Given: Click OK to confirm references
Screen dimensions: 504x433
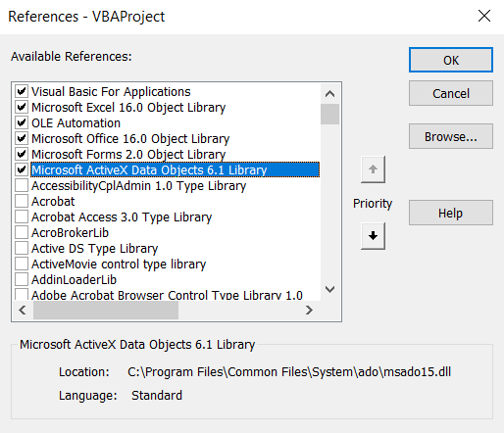Looking at the screenshot, I should point(451,60).
